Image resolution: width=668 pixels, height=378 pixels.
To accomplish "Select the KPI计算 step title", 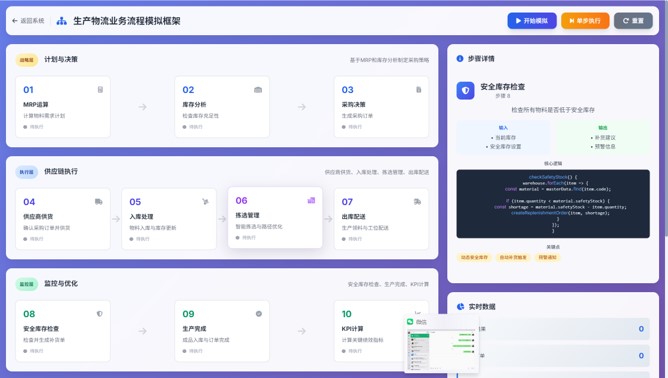I will 352,329.
